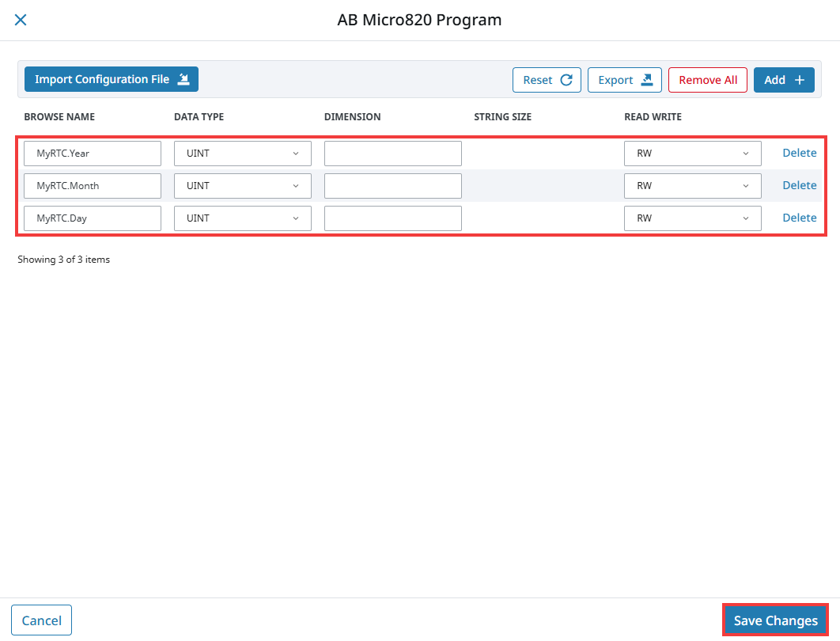Click the Export button
840x641 pixels.
click(625, 80)
